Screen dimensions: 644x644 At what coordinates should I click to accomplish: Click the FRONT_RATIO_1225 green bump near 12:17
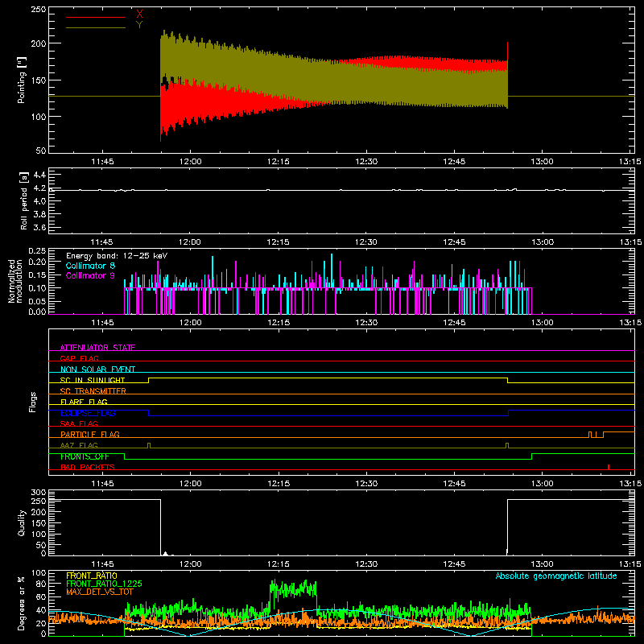click(x=293, y=589)
